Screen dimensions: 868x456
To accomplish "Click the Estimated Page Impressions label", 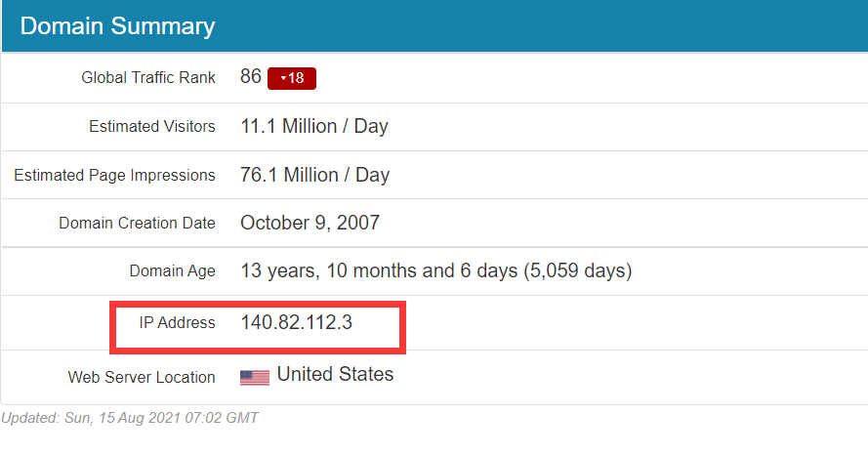I will pos(114,175).
